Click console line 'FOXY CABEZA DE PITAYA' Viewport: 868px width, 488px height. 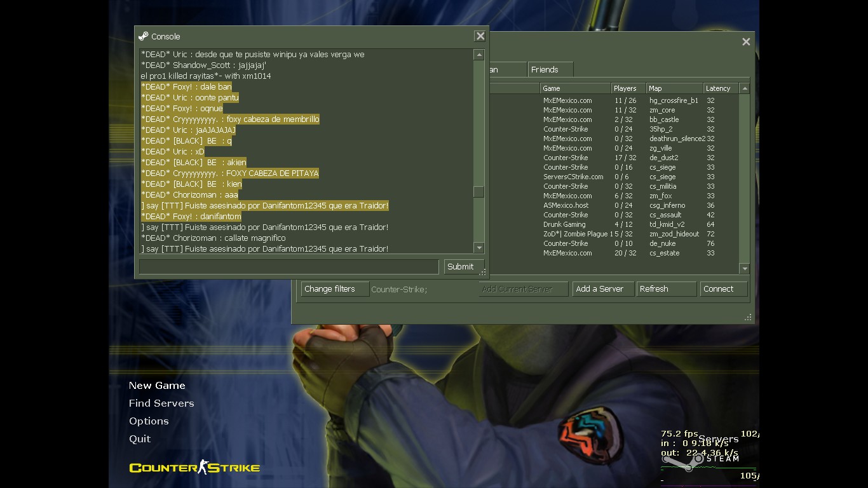(x=230, y=173)
